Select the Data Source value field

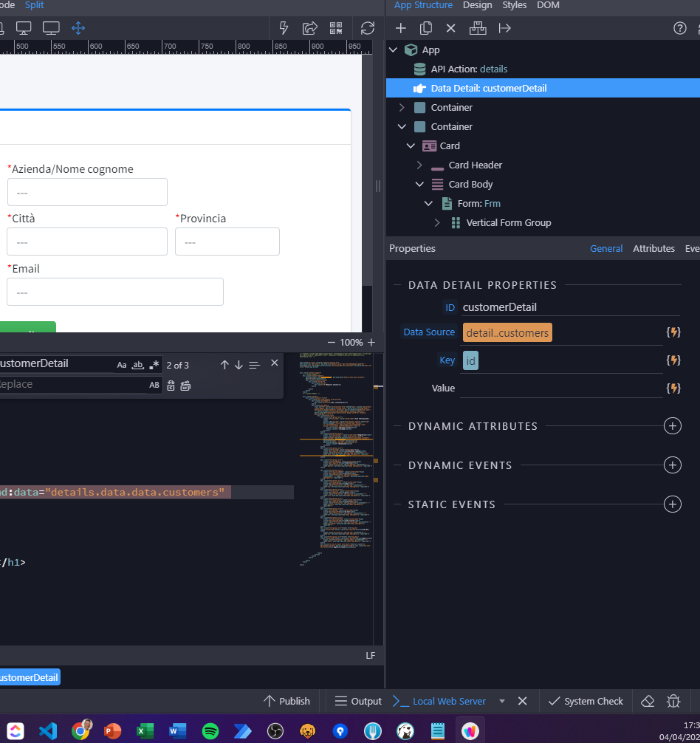[x=507, y=332]
